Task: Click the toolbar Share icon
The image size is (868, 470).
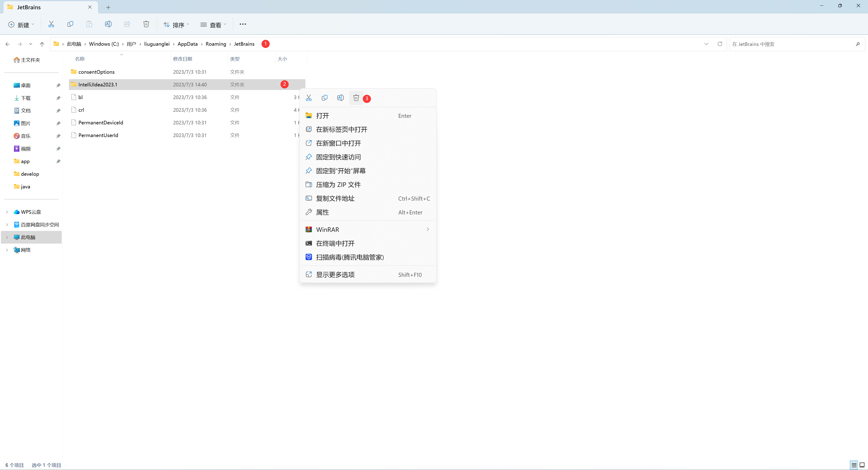Action: pyautogui.click(x=127, y=24)
